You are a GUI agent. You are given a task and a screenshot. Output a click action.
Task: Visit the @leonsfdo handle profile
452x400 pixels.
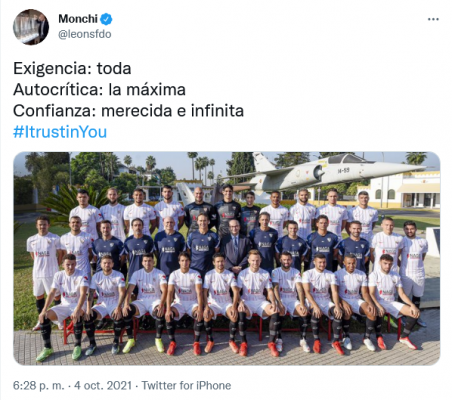pyautogui.click(x=85, y=34)
